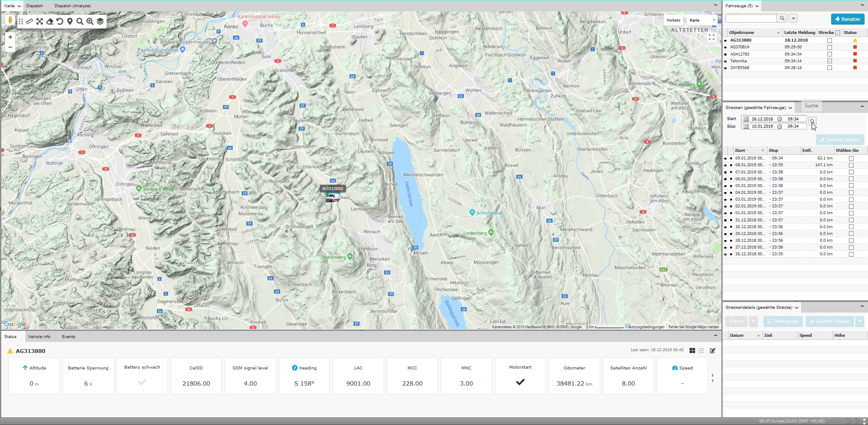Select the 08.01.2019 route checkbox

pos(851,165)
